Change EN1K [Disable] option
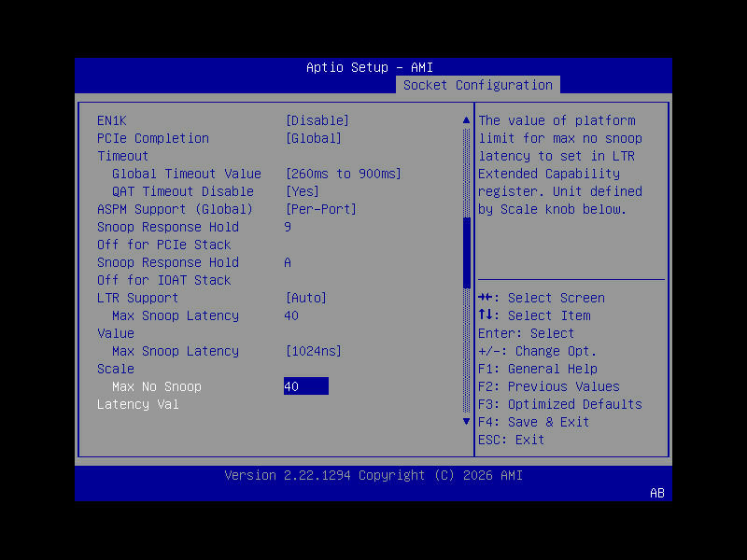The height and width of the screenshot is (560, 747). (317, 120)
